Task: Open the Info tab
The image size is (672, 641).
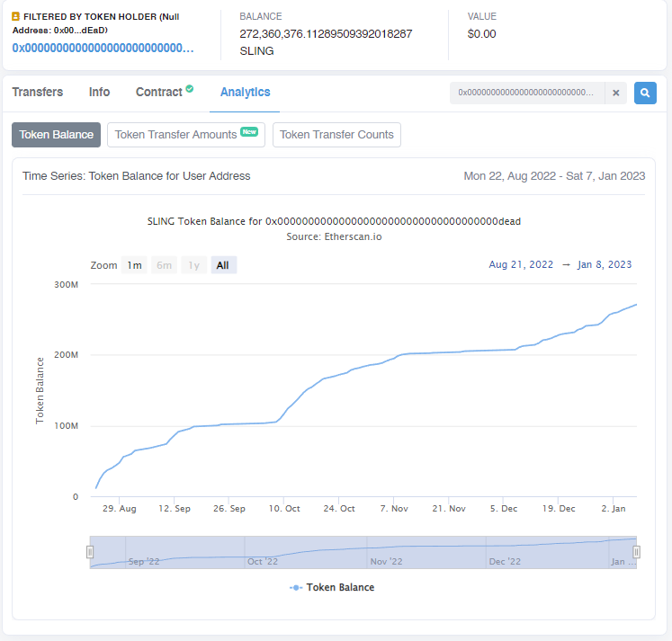Action: [x=100, y=92]
